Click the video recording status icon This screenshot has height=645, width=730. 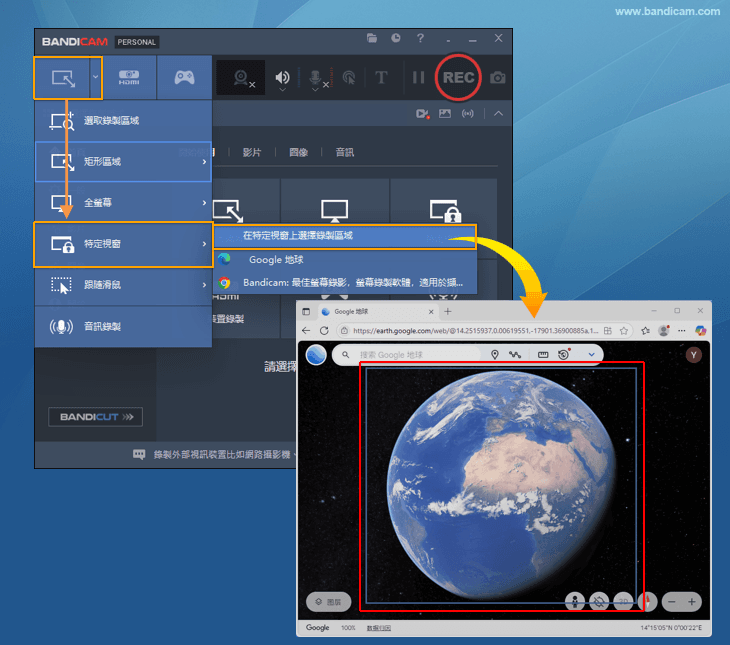click(x=422, y=114)
